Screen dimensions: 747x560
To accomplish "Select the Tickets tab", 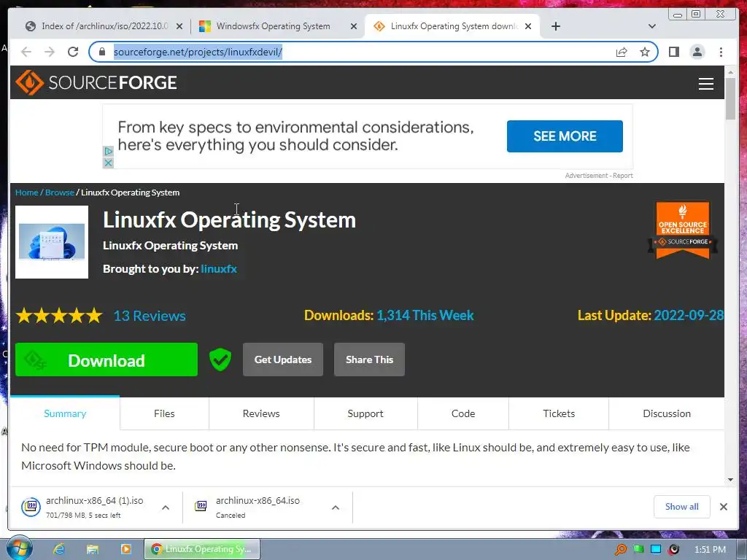I will [x=559, y=413].
